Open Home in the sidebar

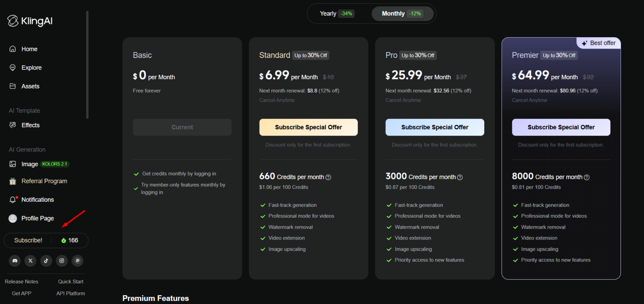pos(29,49)
